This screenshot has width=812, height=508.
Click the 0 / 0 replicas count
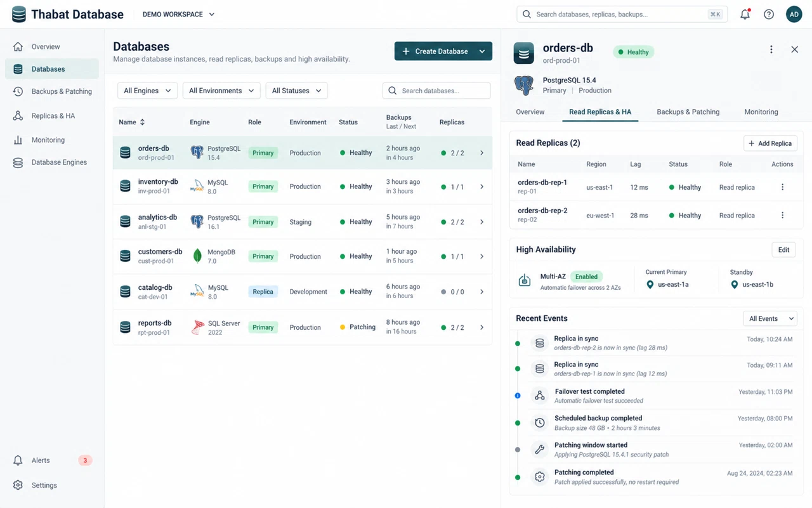pos(452,292)
